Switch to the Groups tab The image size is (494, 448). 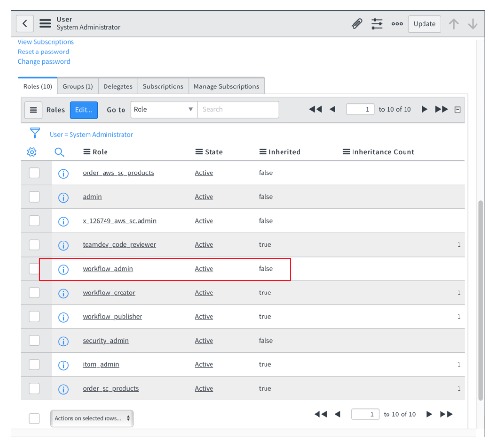point(78,86)
